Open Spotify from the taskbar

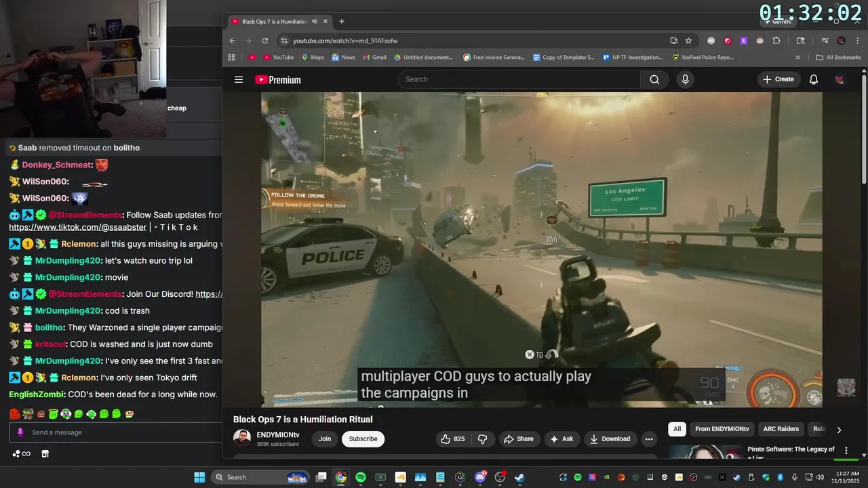[x=361, y=477]
